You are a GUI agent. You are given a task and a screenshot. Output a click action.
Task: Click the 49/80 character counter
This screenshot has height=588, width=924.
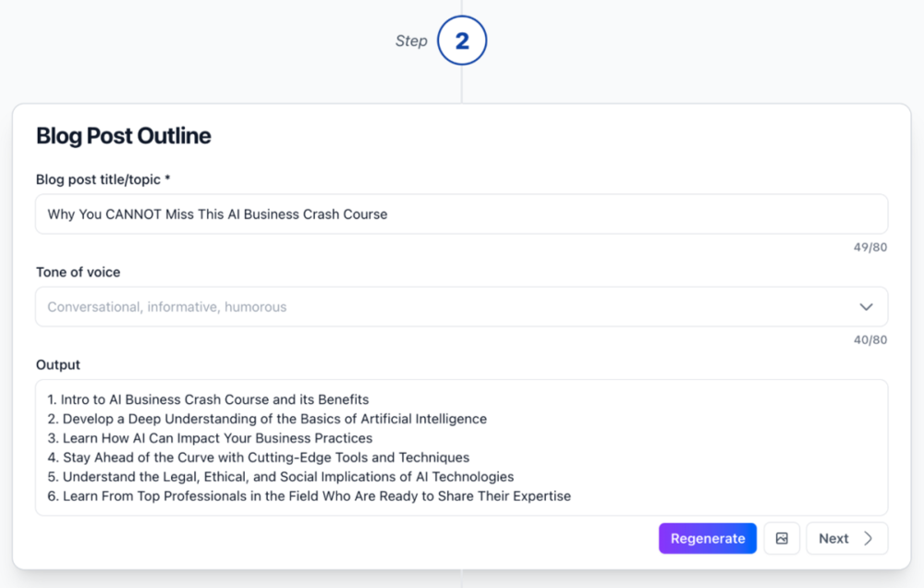pyautogui.click(x=869, y=247)
